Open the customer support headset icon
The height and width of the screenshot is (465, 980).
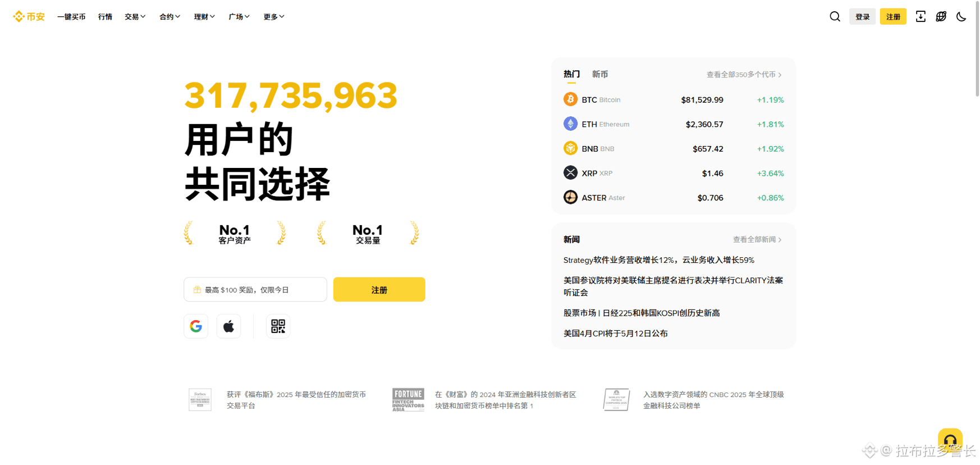coord(950,441)
